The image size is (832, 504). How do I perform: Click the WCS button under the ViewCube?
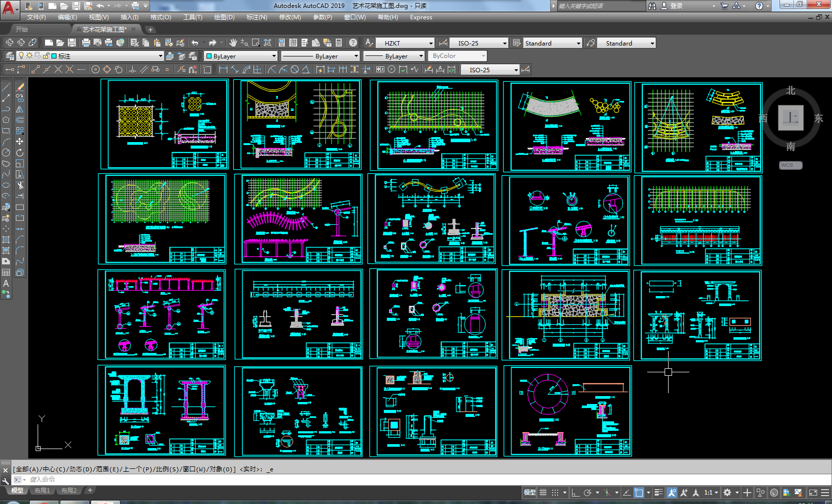click(x=790, y=165)
